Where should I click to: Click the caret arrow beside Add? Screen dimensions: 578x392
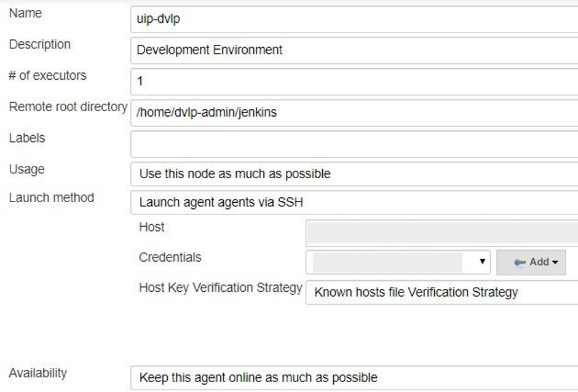click(x=555, y=262)
